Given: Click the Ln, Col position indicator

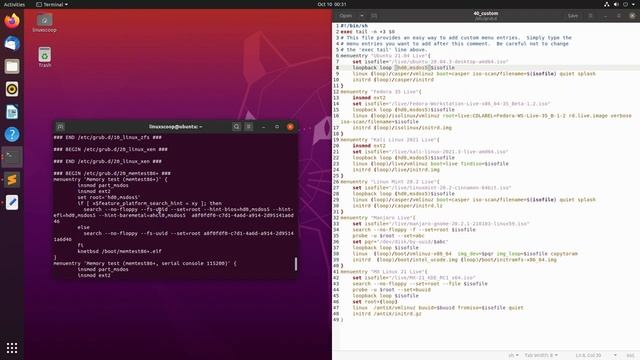Looking at the screenshot, I should pos(588,355).
